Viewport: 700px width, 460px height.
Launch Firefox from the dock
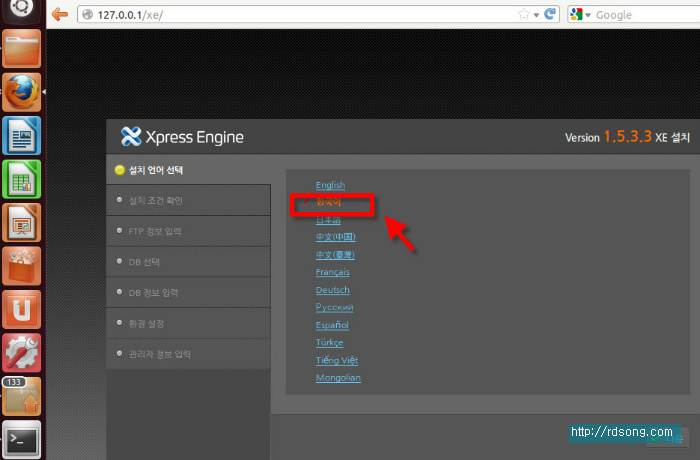coord(21,92)
